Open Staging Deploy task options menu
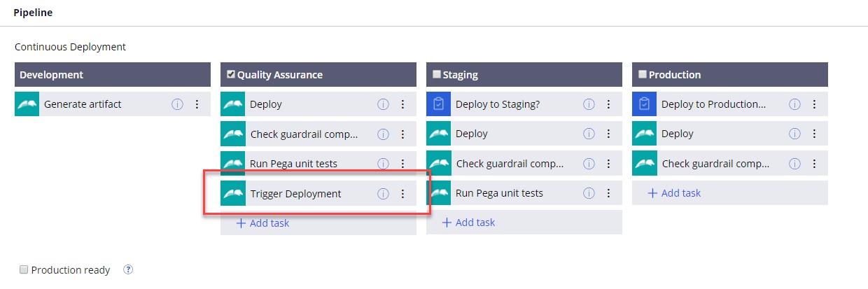This screenshot has height=289, width=868. (608, 134)
